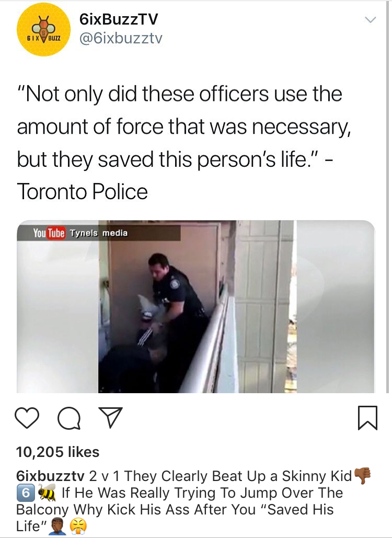This screenshot has height=538, width=392.
Task: Click the scrollbar on the right edge
Action: [x=388, y=197]
